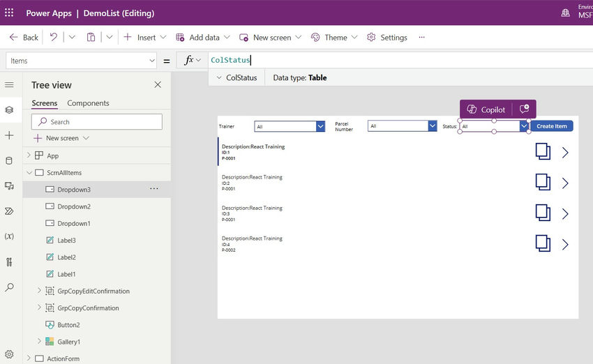Collapse the ScrnAllItems screen node
This screenshot has height=364, width=593.
29,172
